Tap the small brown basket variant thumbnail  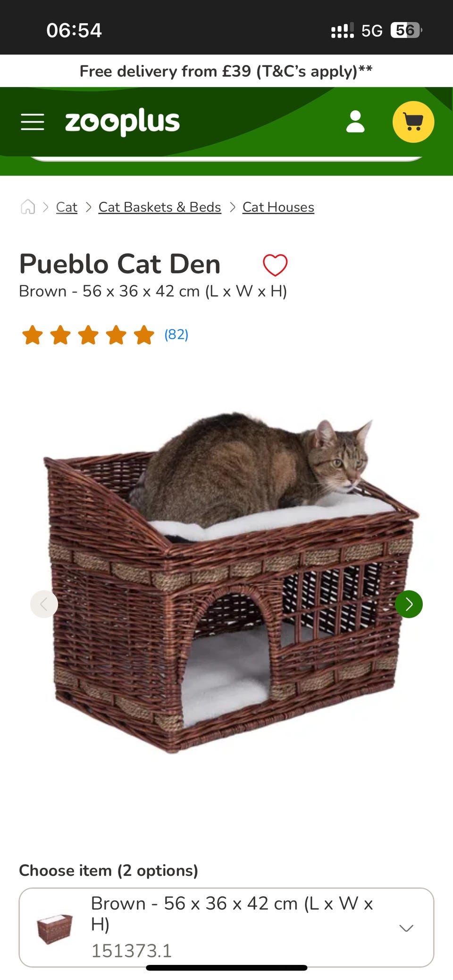pyautogui.click(x=55, y=928)
